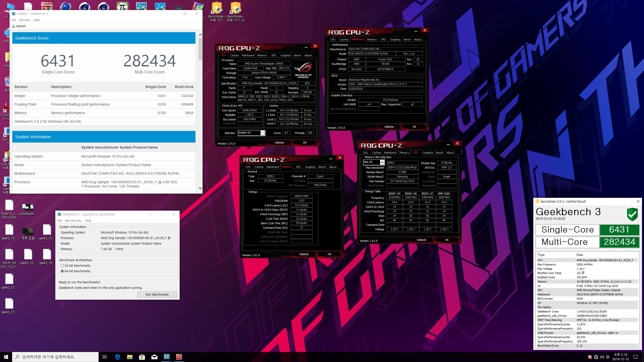Click the Geekbench results scroll-down arrow
Viewport: 644px width, 362px height.
click(200, 188)
